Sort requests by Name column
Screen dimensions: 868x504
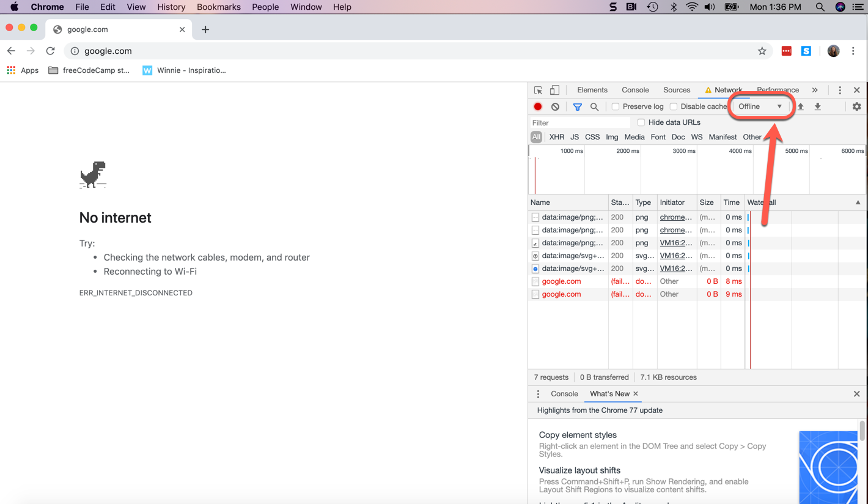click(568, 202)
